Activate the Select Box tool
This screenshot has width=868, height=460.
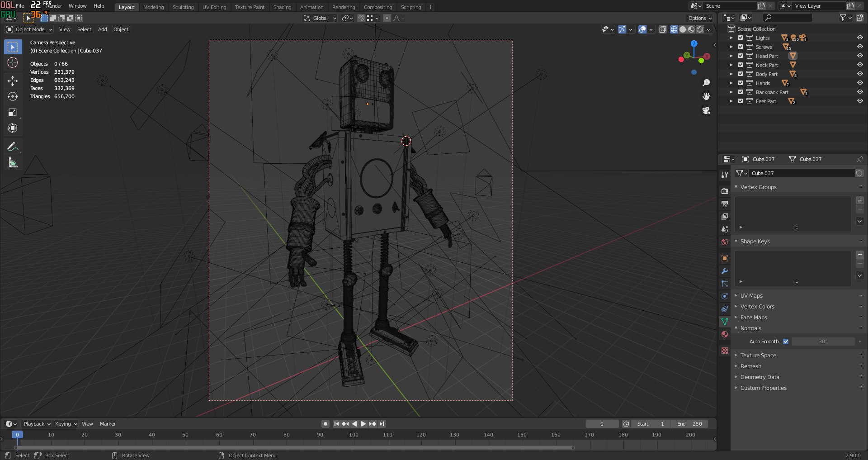13,47
